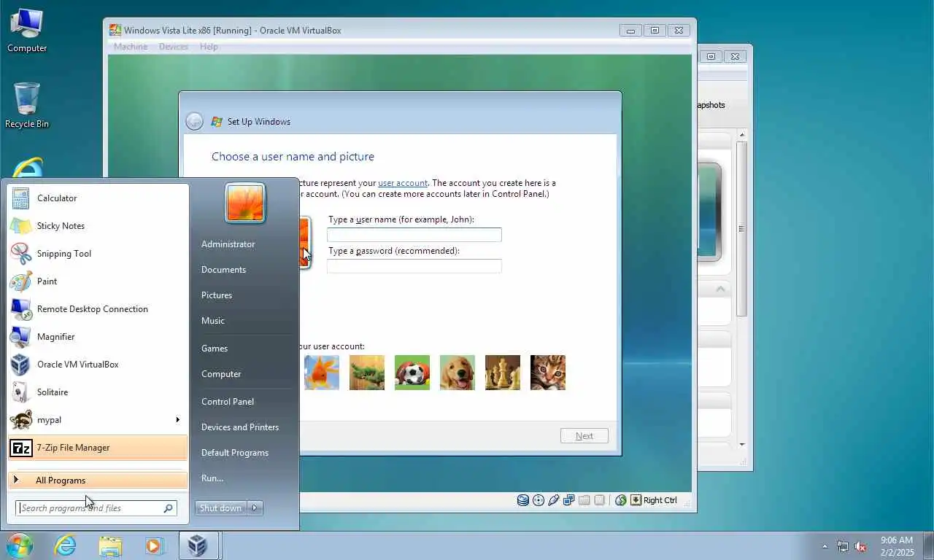
Task: Click the keyboard capture arrow icon
Action: point(636,500)
